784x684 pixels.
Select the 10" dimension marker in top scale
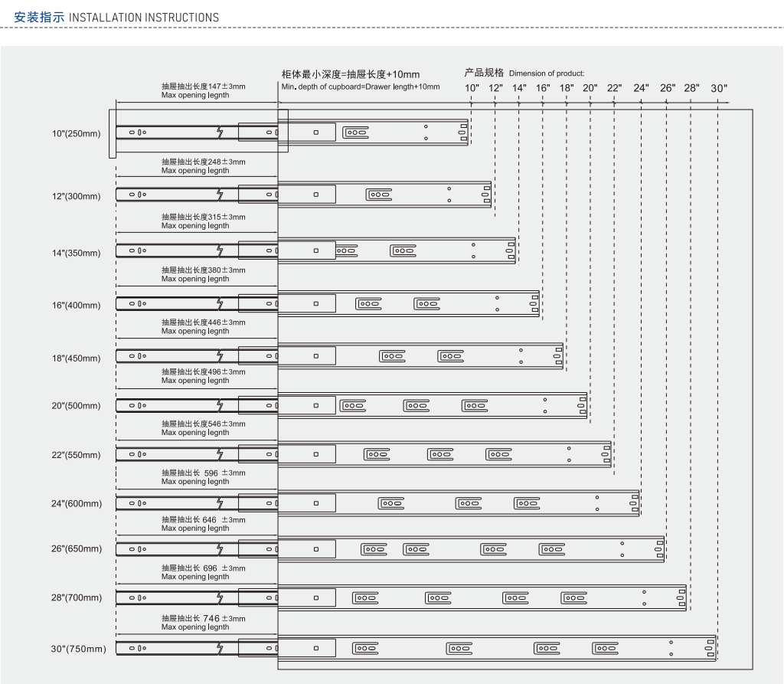(x=472, y=88)
